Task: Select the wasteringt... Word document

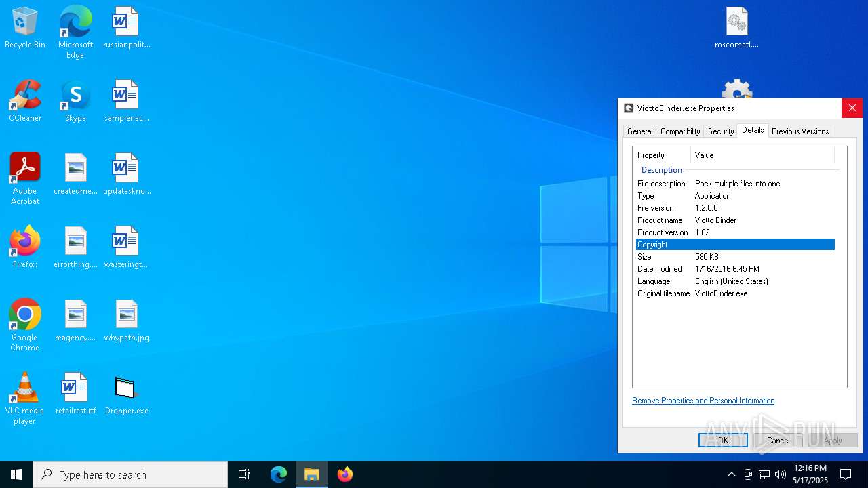Action: point(126,248)
